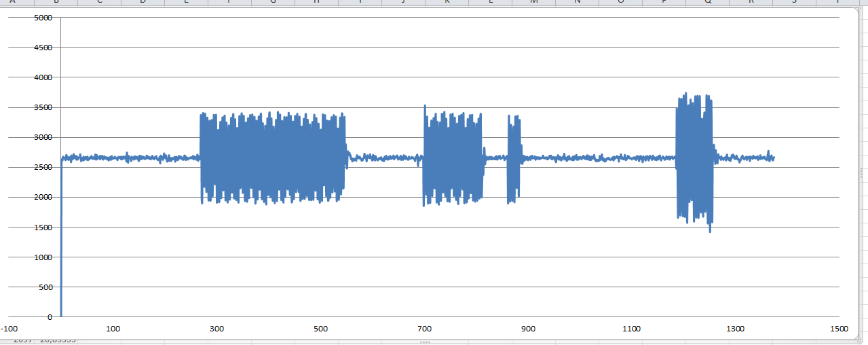Select the 1500 vertical axis label
Image resolution: width=868 pixels, height=345 pixels.
[43, 227]
